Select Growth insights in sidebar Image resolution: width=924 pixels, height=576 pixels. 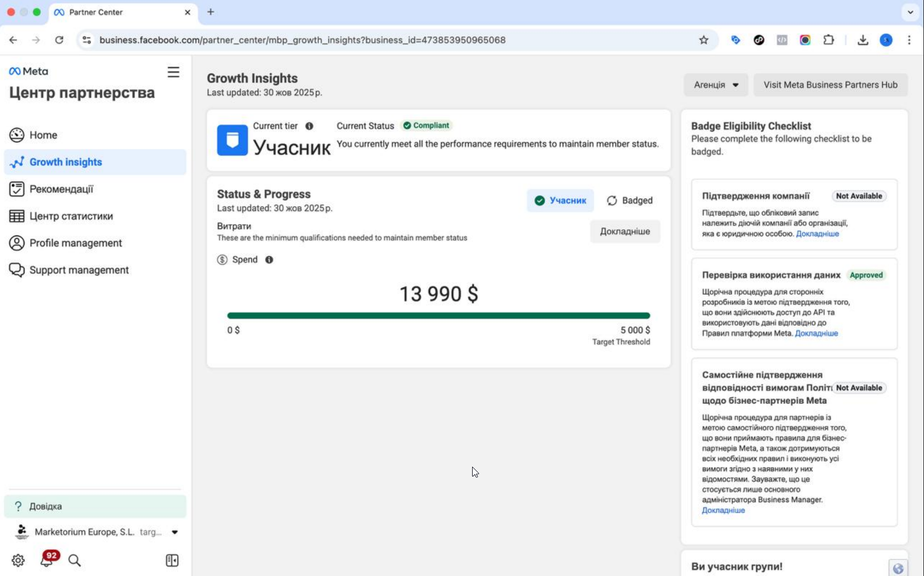[x=95, y=162]
